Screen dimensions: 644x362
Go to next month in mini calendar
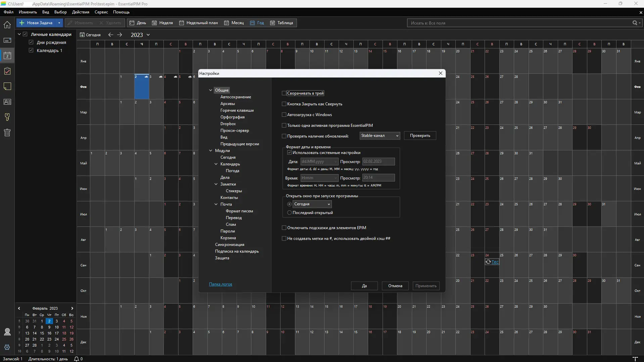tap(72, 308)
